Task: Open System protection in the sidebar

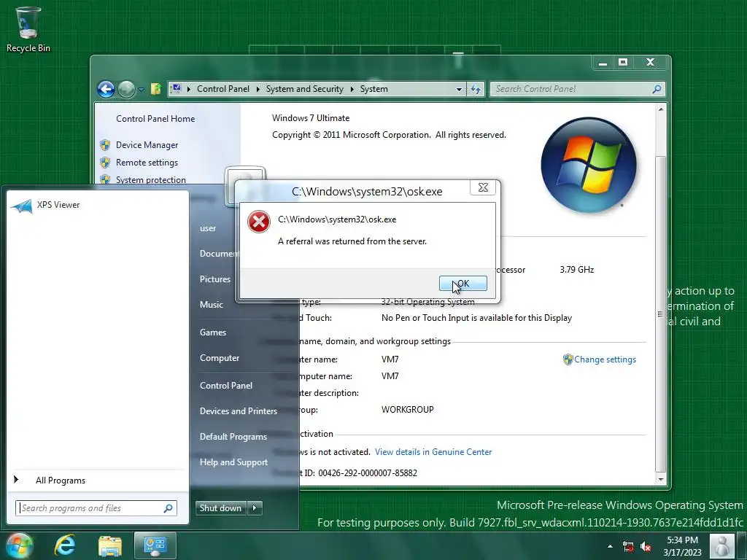Action: pos(150,179)
